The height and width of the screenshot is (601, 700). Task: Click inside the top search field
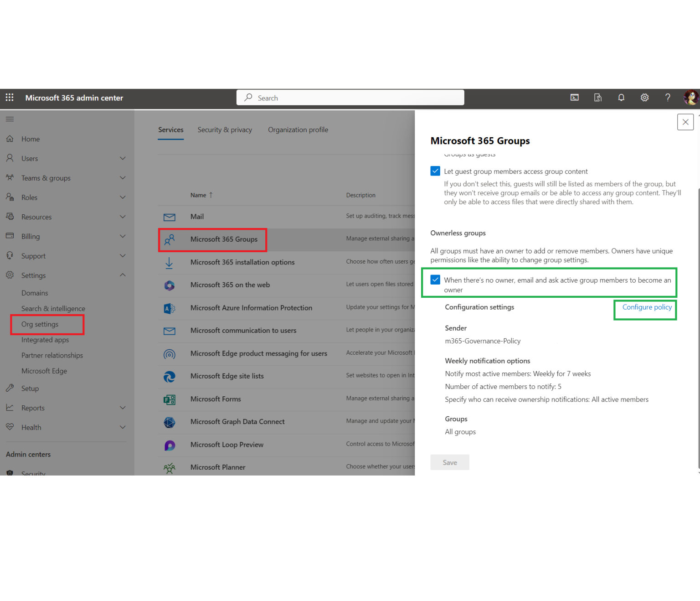coord(350,97)
